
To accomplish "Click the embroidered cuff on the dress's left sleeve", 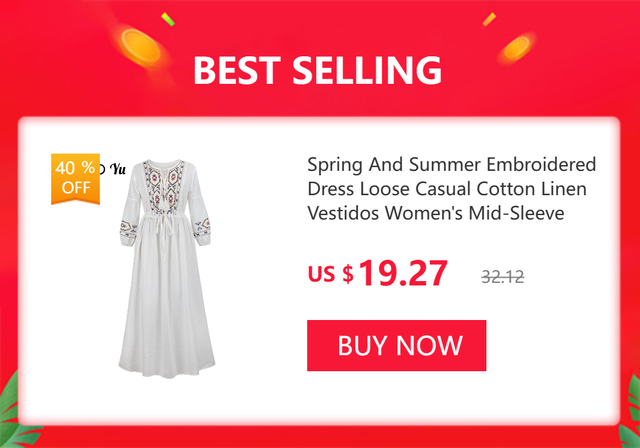I will pos(128,230).
